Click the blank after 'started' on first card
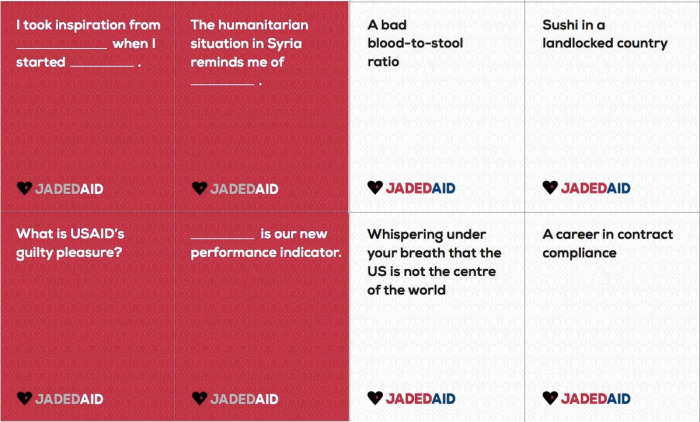The width and height of the screenshot is (700, 422). pos(102,65)
